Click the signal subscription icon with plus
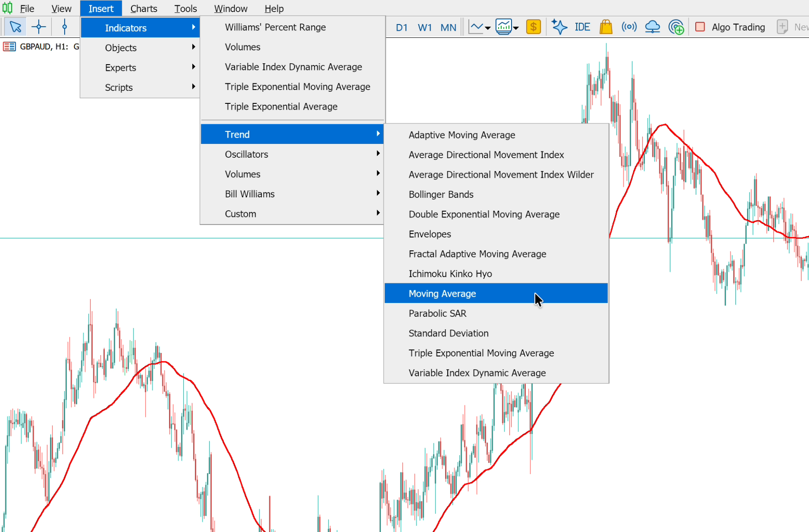The height and width of the screenshot is (532, 809). 676,27
